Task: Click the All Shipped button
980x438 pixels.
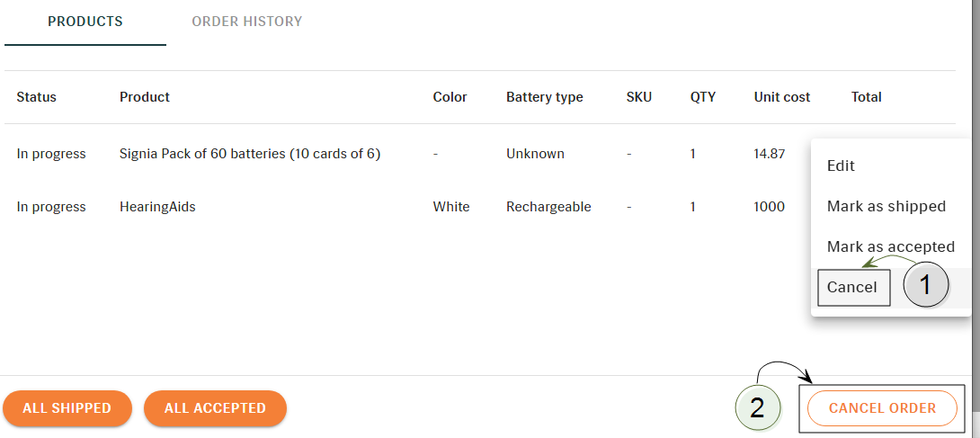Action: click(x=67, y=408)
